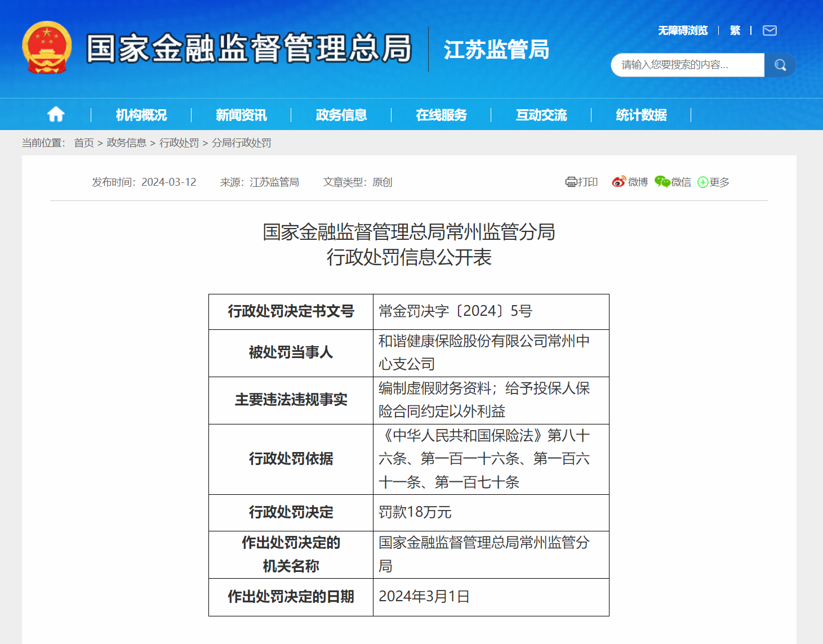Focus the search input field
Viewport: 823px width, 644px height.
point(687,65)
